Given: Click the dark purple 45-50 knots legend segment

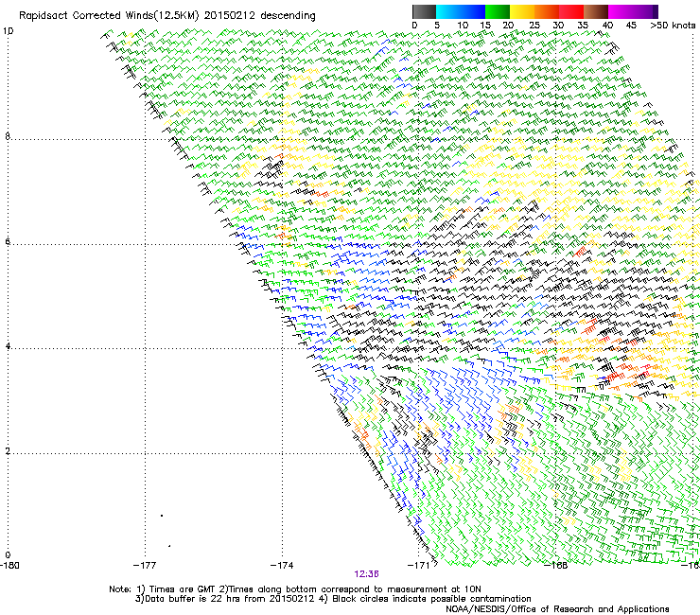Looking at the screenshot, I should point(645,11).
